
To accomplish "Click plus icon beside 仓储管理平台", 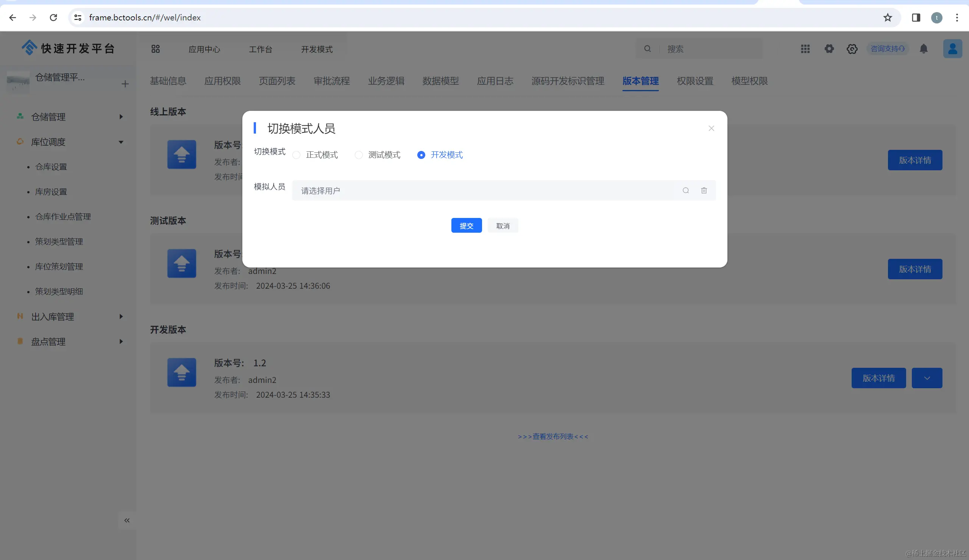I will click(x=125, y=84).
